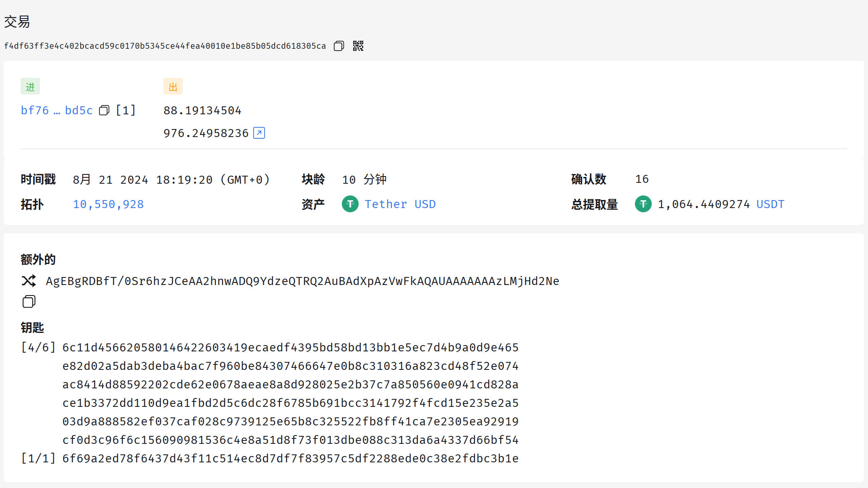Select key starting with 6c11d456
The height and width of the screenshot is (488, 868).
pyautogui.click(x=291, y=348)
